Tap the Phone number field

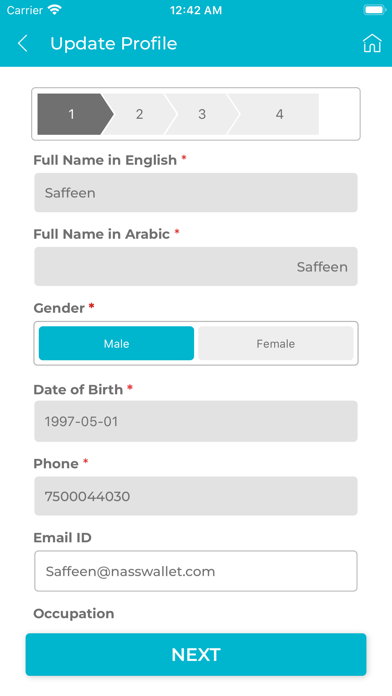(196, 496)
